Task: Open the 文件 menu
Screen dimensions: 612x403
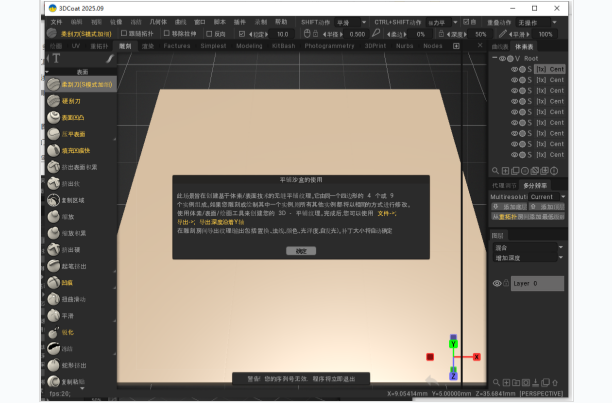Action: pyautogui.click(x=55, y=20)
